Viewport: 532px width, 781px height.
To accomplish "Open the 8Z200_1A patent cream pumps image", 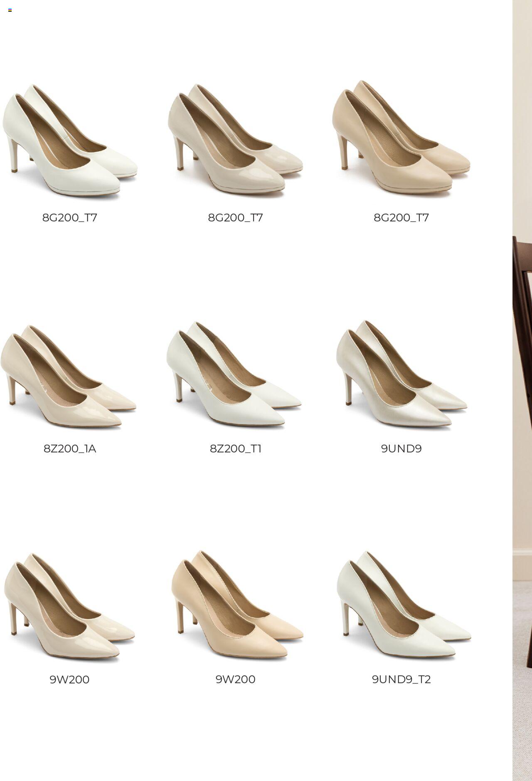I will (x=68, y=377).
